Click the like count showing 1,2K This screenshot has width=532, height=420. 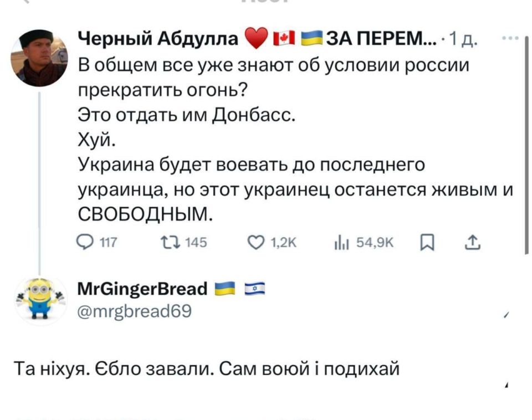(284, 242)
